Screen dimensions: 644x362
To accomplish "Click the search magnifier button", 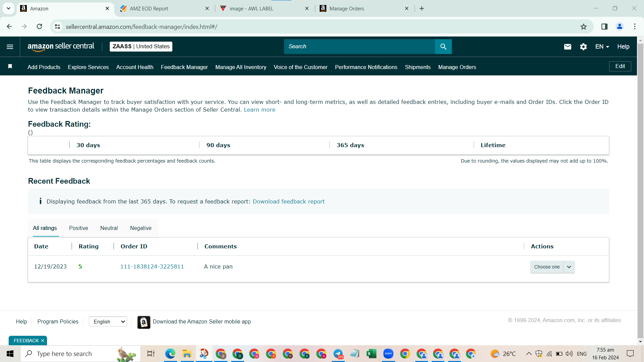I will [443, 47].
